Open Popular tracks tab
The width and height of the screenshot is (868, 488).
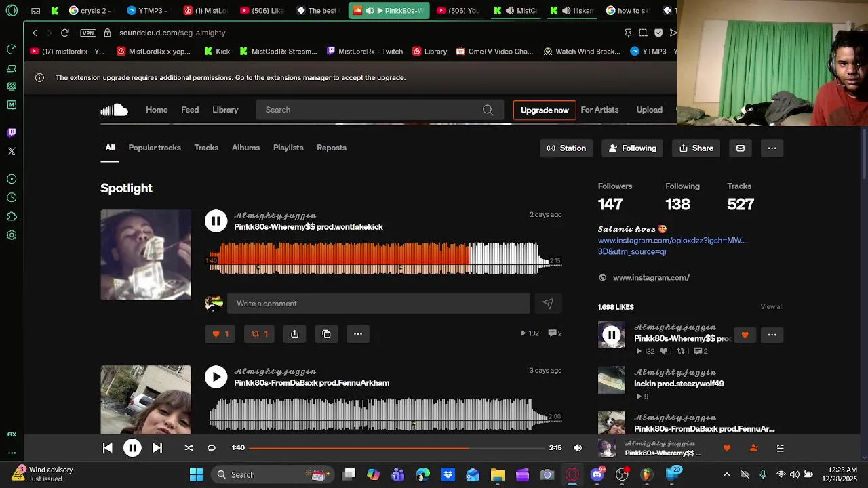pos(155,148)
